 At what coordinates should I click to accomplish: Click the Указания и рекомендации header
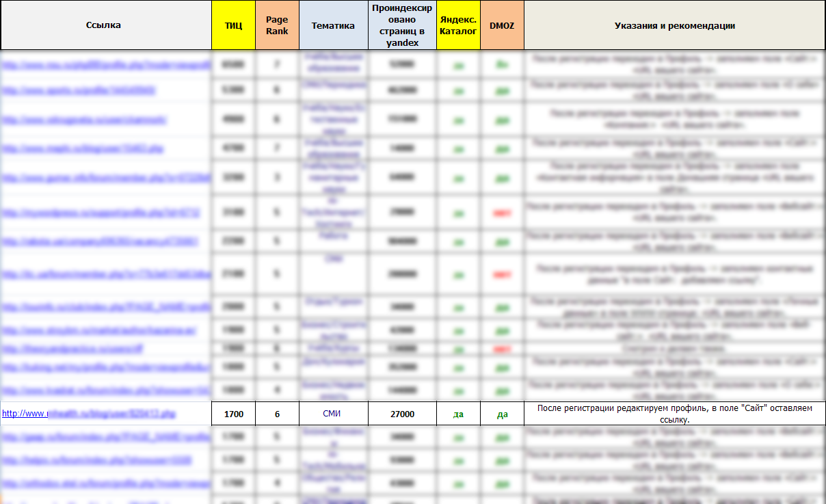point(674,25)
